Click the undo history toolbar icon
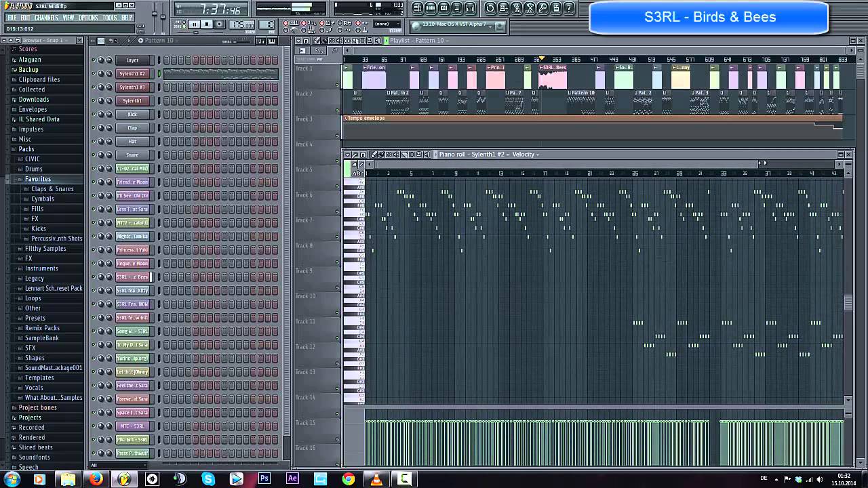The height and width of the screenshot is (488, 868). tap(490, 8)
